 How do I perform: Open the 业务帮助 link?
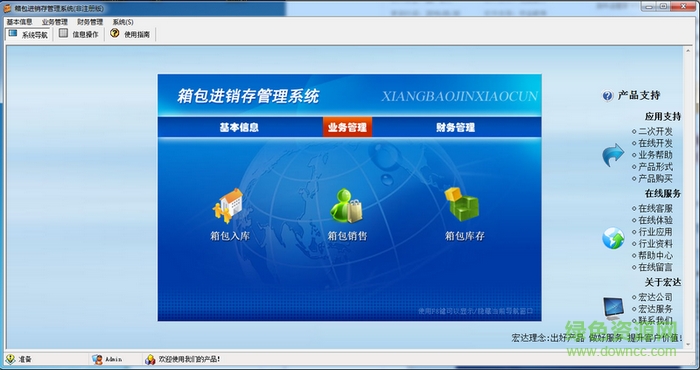pos(655,155)
